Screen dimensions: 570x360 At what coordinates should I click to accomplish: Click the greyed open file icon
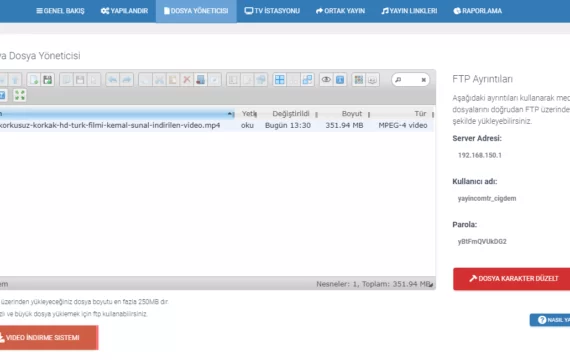67,80
